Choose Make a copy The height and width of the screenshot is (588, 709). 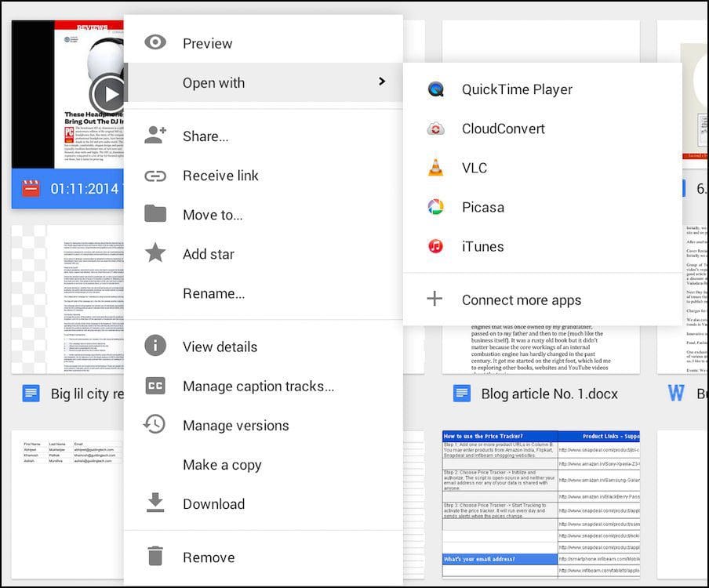[264, 465]
